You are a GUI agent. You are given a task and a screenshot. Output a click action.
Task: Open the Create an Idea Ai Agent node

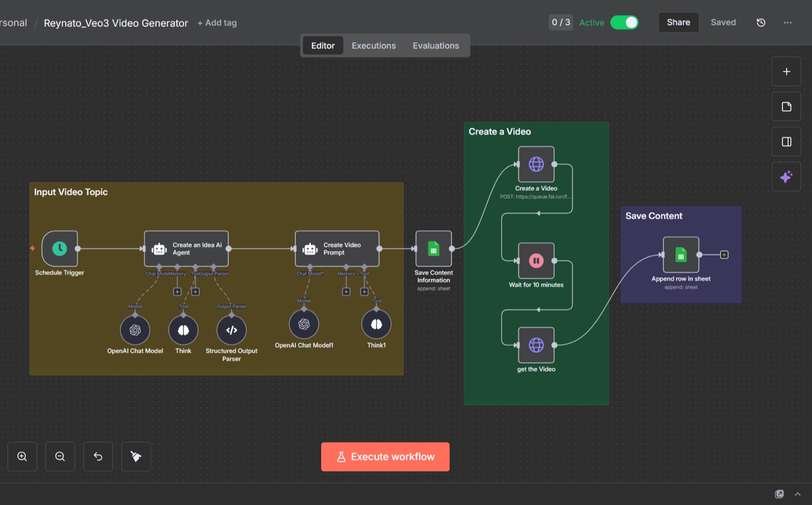click(186, 248)
